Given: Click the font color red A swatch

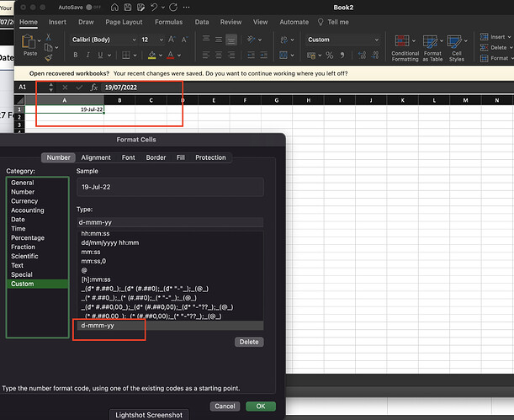Looking at the screenshot, I should click(171, 56).
